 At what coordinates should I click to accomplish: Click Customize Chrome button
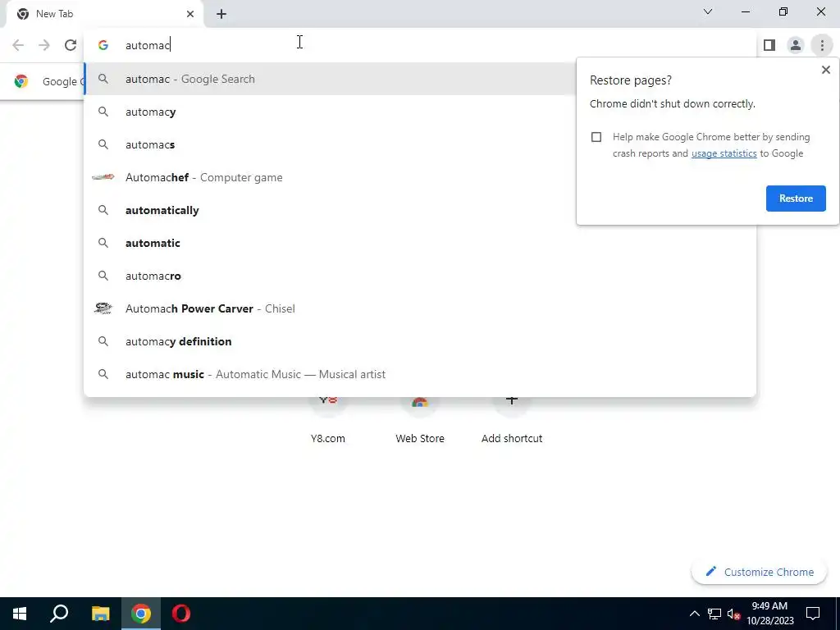tap(759, 572)
